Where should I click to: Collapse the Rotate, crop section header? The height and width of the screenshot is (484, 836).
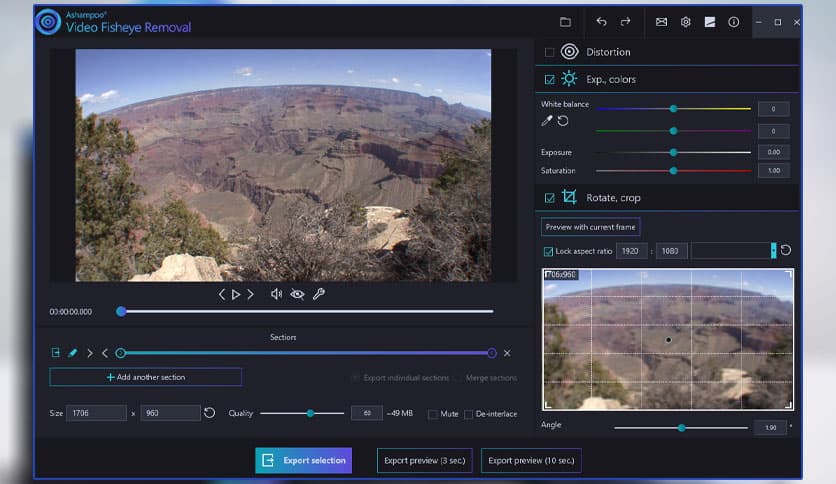[614, 198]
